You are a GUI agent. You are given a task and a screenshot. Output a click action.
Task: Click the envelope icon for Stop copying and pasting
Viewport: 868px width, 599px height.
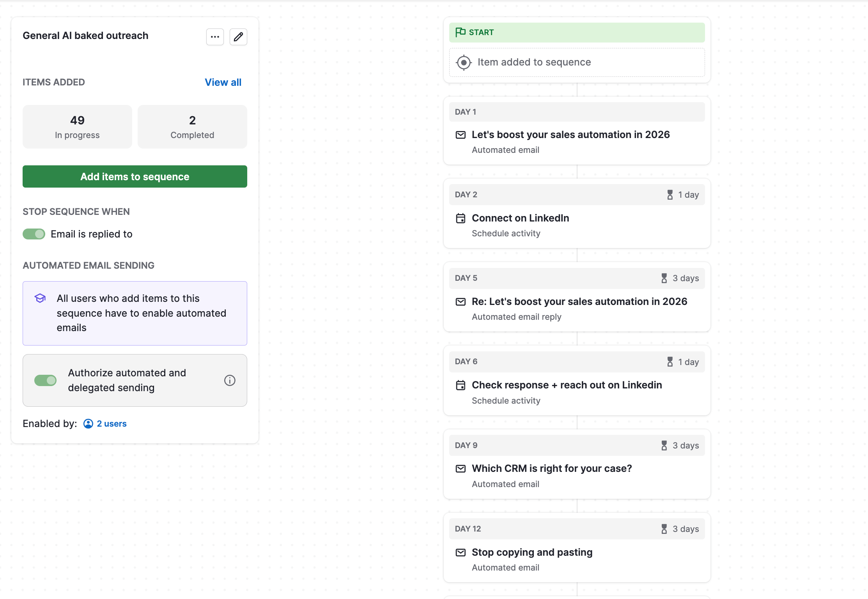[461, 553]
